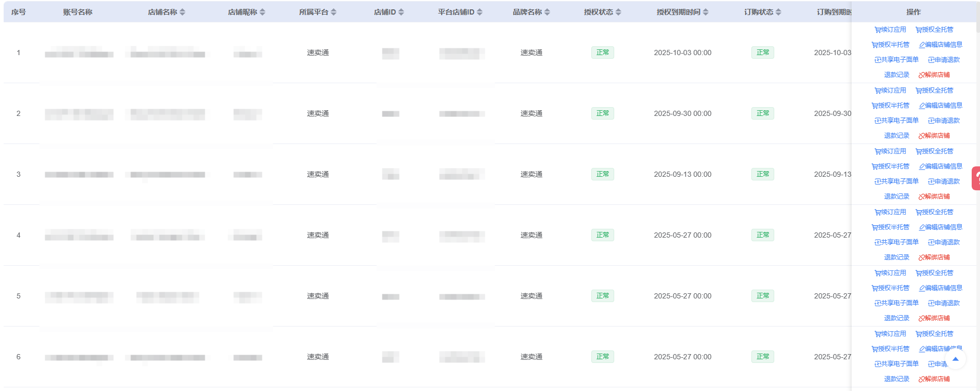Viewport: 980px width, 391px height.
Task: Edit shop info (编辑店铺信息) for row 2
Action: point(941,106)
